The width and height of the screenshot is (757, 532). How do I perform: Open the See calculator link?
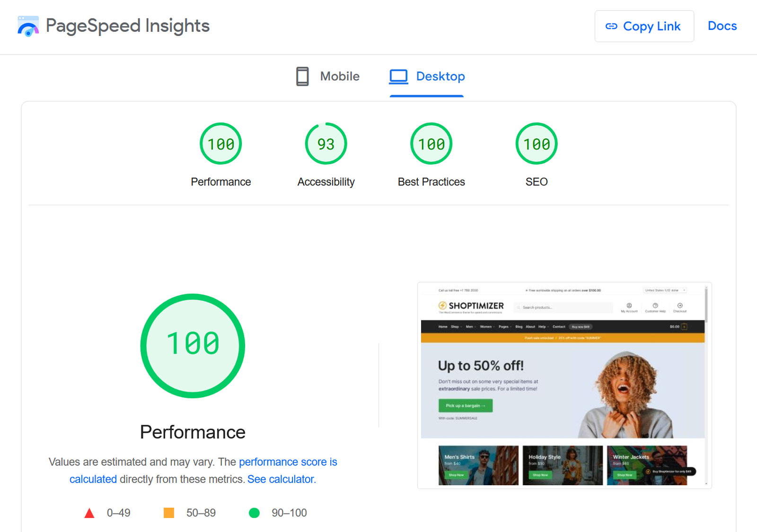pos(282,479)
